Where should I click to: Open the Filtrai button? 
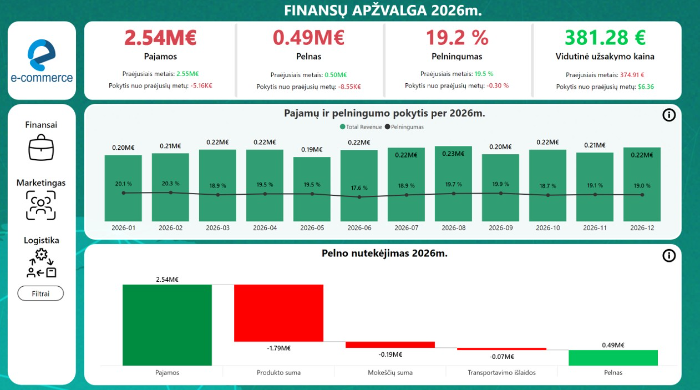pos(41,294)
